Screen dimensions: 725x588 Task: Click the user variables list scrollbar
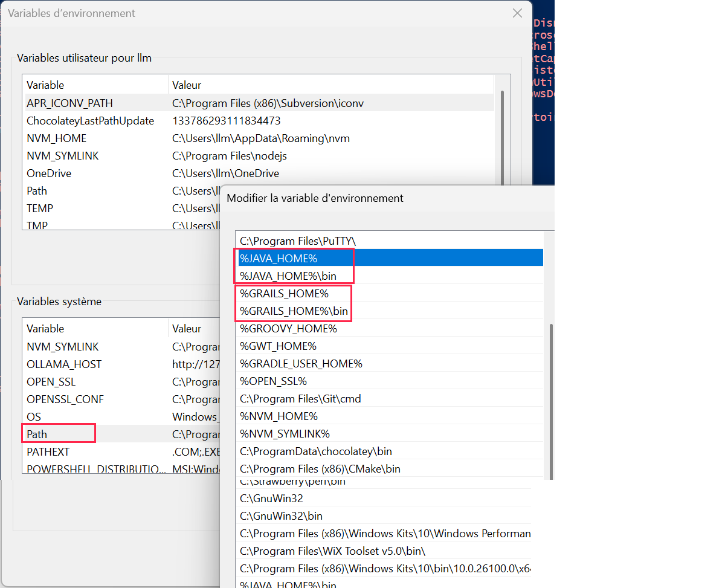point(502,139)
